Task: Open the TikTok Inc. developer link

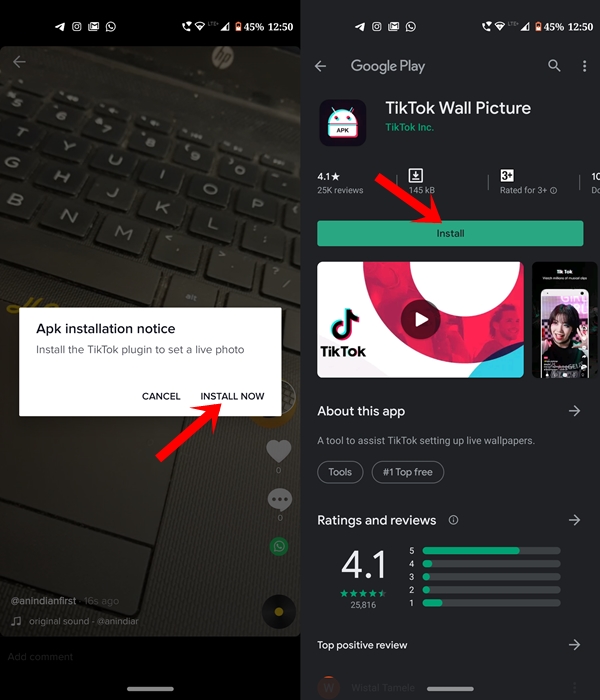Action: (x=410, y=127)
